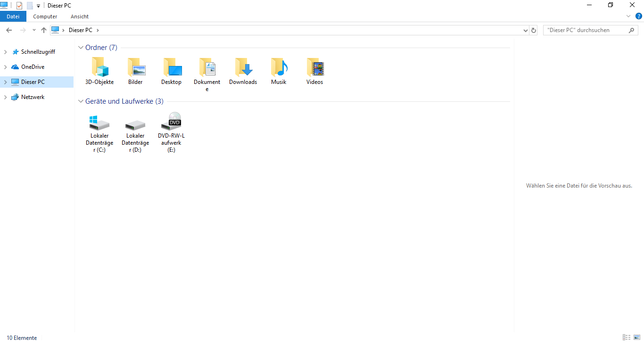Click the forward navigation arrow

pos(23,30)
